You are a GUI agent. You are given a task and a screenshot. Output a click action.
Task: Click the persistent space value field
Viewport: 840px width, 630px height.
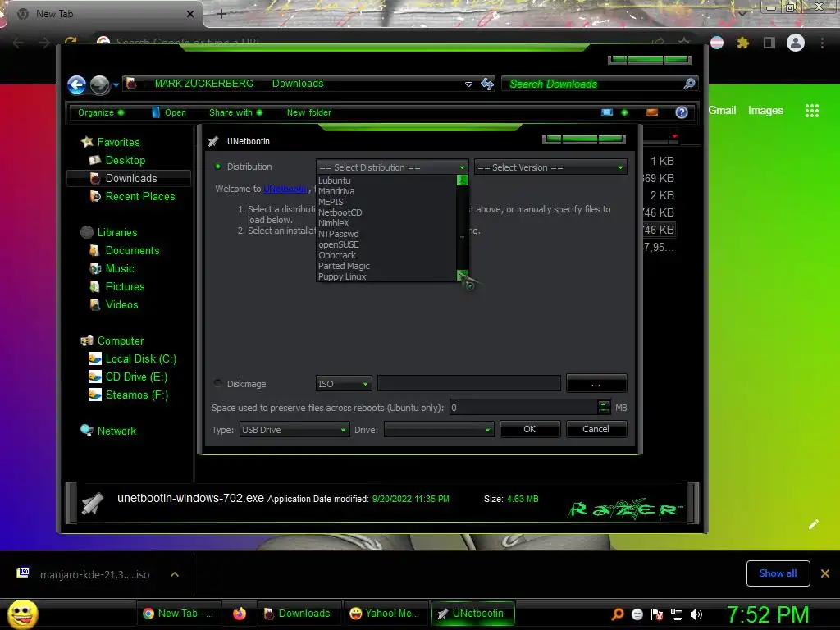[x=523, y=408]
